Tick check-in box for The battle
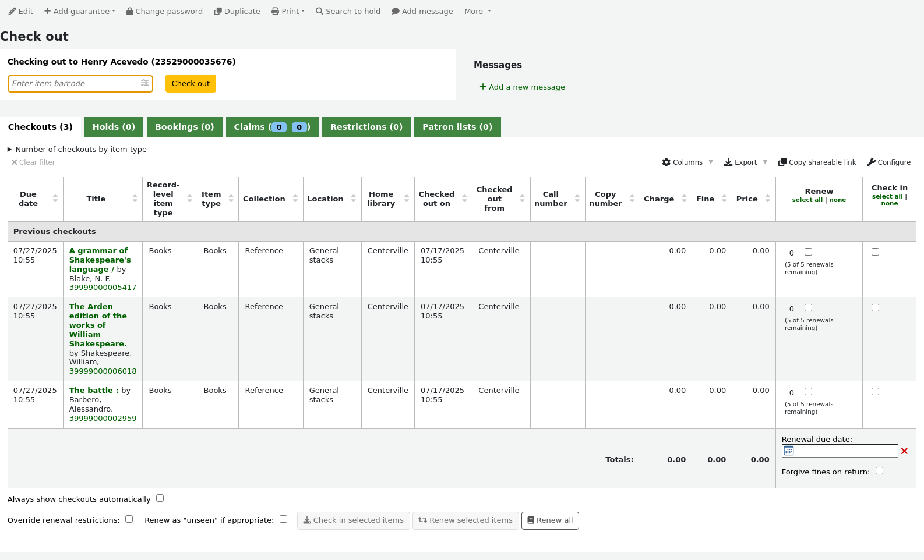 click(875, 392)
